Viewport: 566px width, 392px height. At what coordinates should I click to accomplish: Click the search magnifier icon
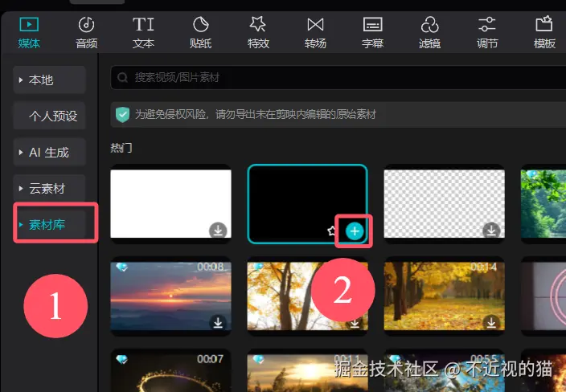[x=122, y=77]
